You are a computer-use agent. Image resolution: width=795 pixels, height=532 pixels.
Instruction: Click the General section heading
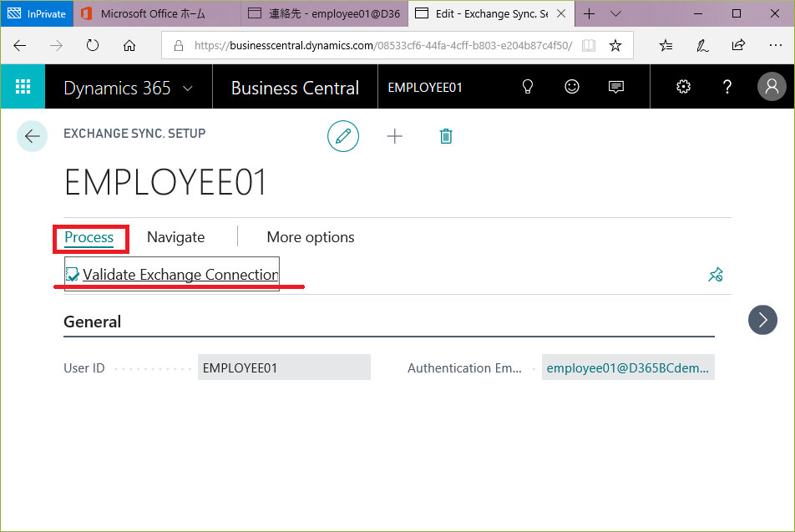(x=92, y=322)
